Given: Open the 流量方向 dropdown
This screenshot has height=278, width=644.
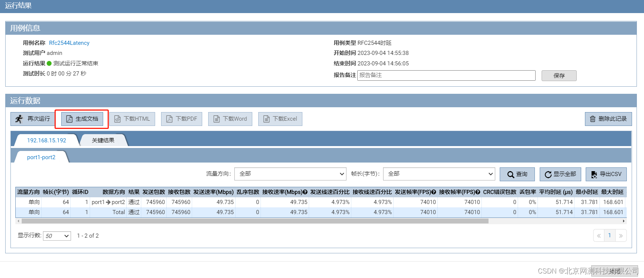Looking at the screenshot, I should tap(290, 174).
